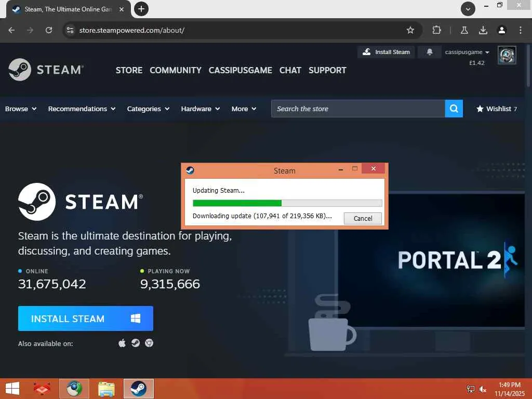Click the Portal 2 preview image

(x=431, y=260)
